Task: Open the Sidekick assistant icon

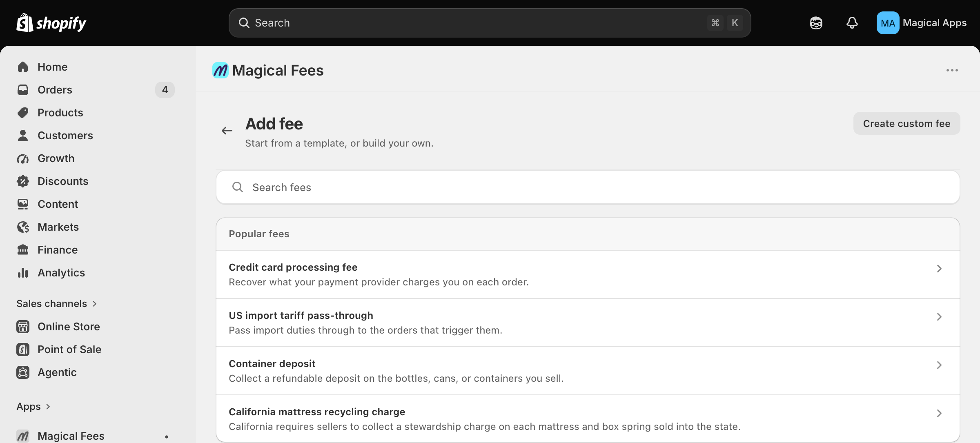Action: coord(816,23)
